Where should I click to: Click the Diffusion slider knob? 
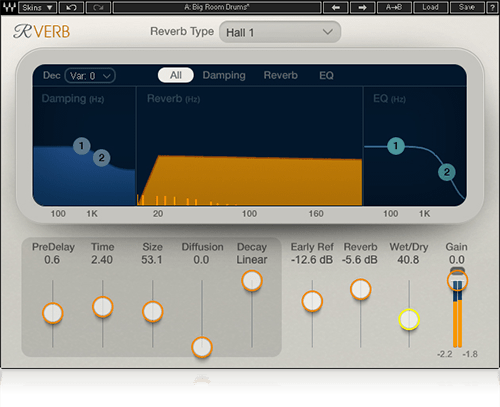click(x=202, y=347)
